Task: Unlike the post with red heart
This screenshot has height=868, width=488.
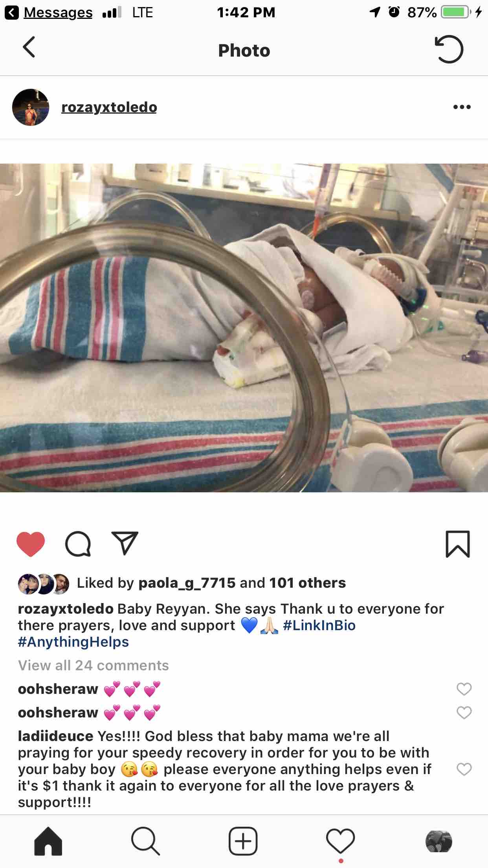Action: [x=31, y=544]
